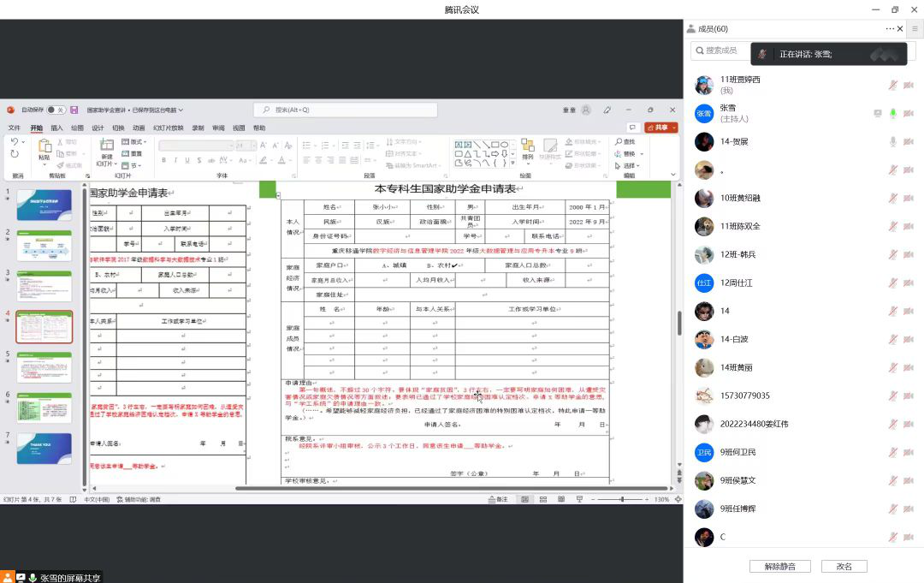This screenshot has width=924, height=583.
Task: Toggle the AutoSave (自动保存) switch
Action: 55,110
